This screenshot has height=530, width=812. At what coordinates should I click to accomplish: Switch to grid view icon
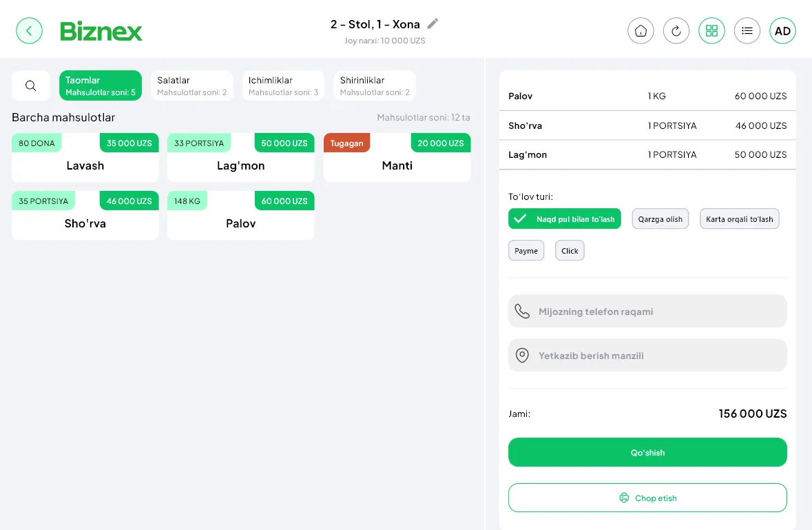pos(711,31)
